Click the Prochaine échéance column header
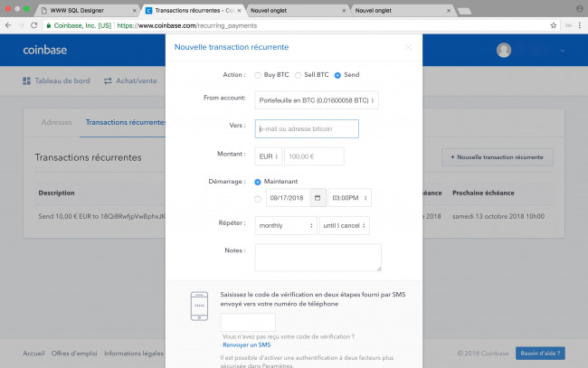This screenshot has width=588, height=368. [x=483, y=193]
